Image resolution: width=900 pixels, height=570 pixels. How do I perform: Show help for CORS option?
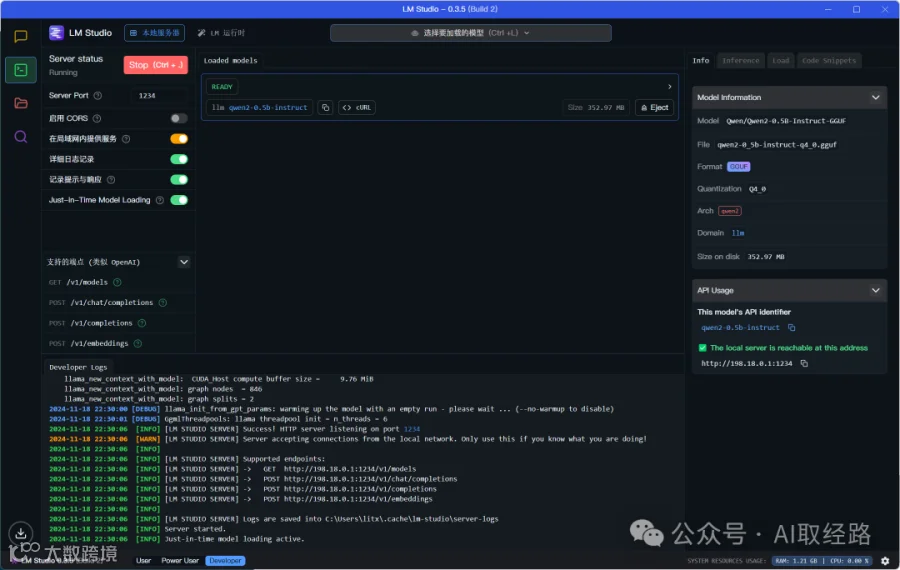pos(97,118)
